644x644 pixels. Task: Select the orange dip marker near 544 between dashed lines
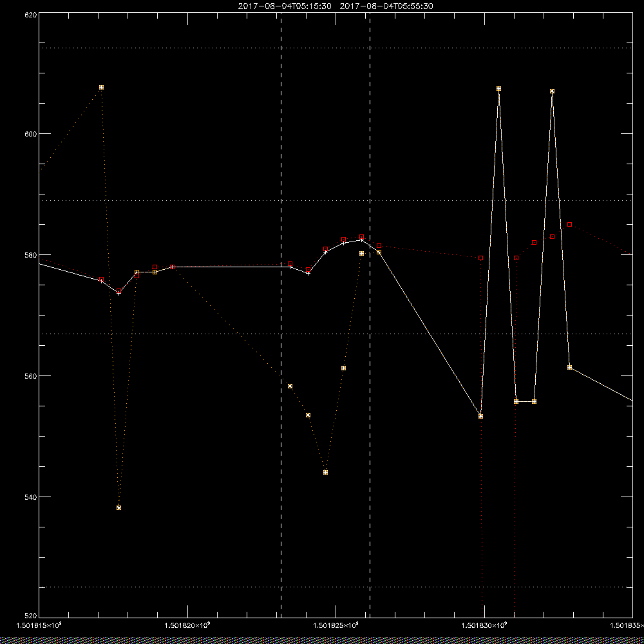pyautogui.click(x=325, y=472)
